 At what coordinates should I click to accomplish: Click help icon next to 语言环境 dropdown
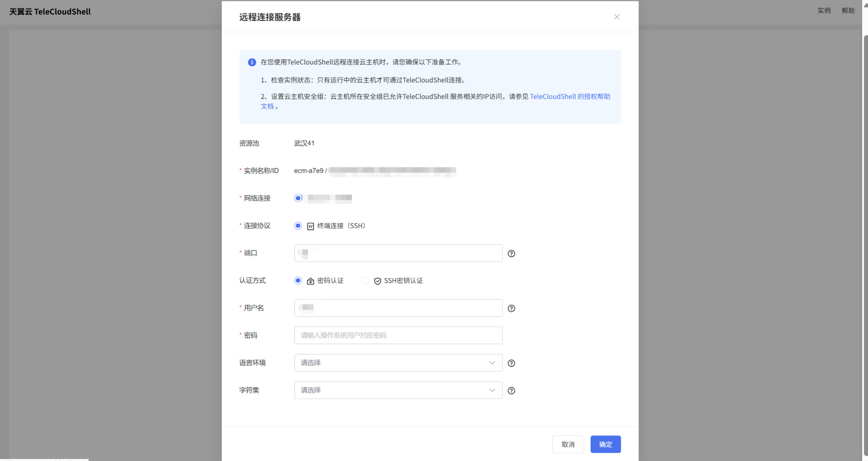[511, 363]
